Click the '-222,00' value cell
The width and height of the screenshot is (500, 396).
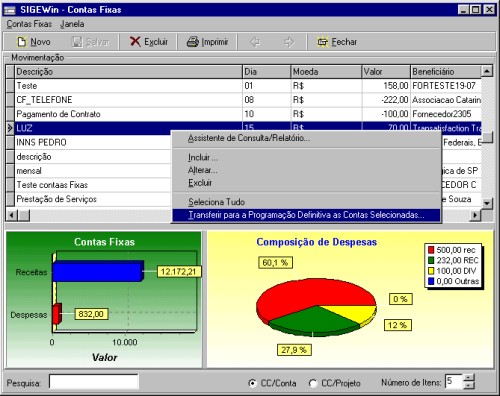tap(386, 100)
